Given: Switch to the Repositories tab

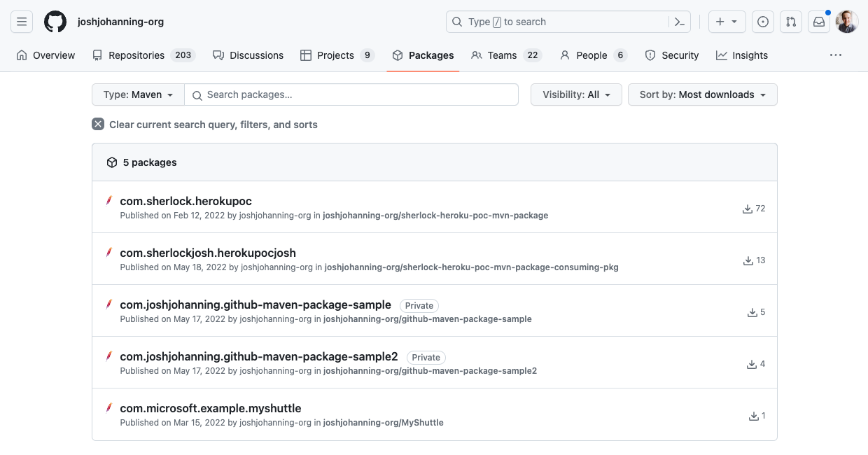Looking at the screenshot, I should (136, 55).
